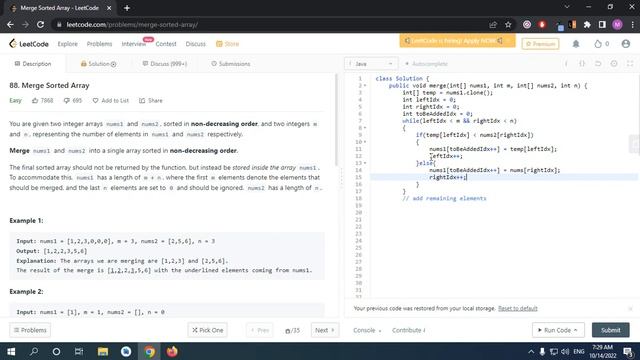This screenshot has width=640, height=360.
Task: Click Pick One random problem
Action: click(207, 330)
